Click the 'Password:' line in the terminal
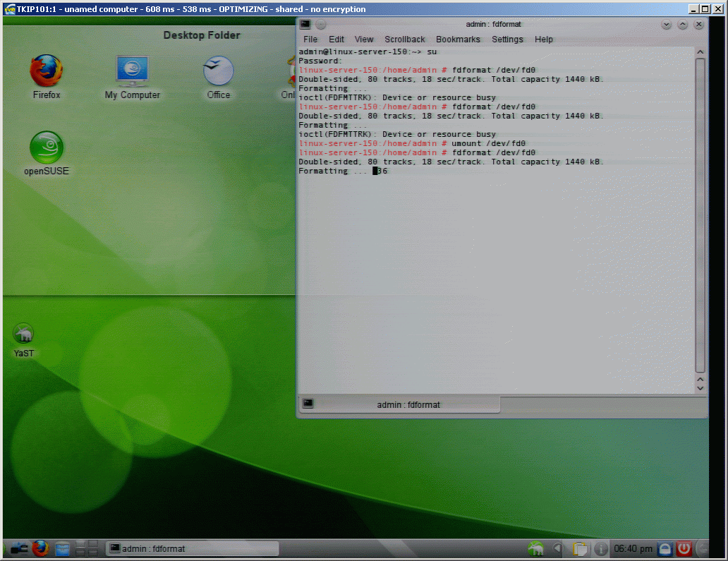 pyautogui.click(x=320, y=61)
